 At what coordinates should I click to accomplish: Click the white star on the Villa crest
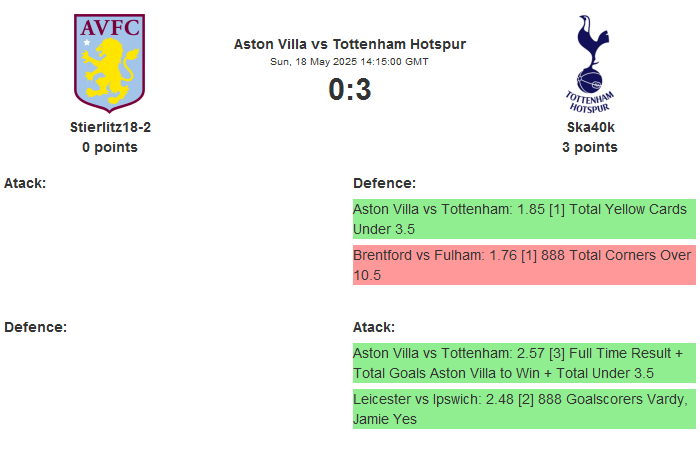[x=87, y=43]
